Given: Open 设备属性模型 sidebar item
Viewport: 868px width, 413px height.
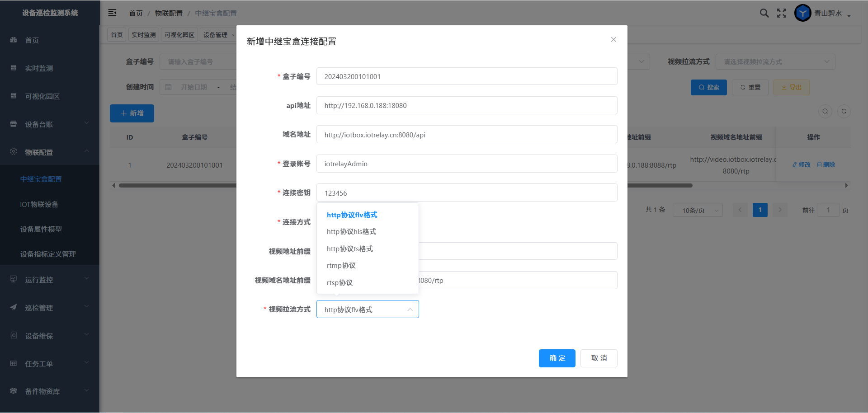Looking at the screenshot, I should point(41,229).
